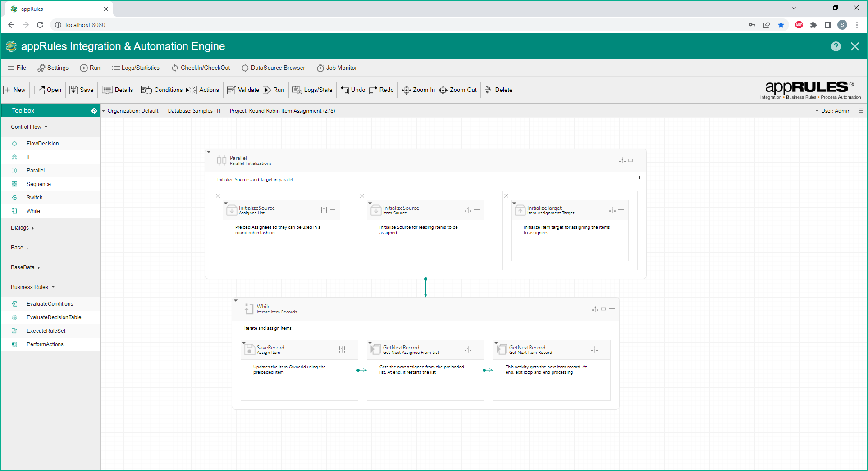Open the Actions editor
The width and height of the screenshot is (868, 471).
point(203,90)
